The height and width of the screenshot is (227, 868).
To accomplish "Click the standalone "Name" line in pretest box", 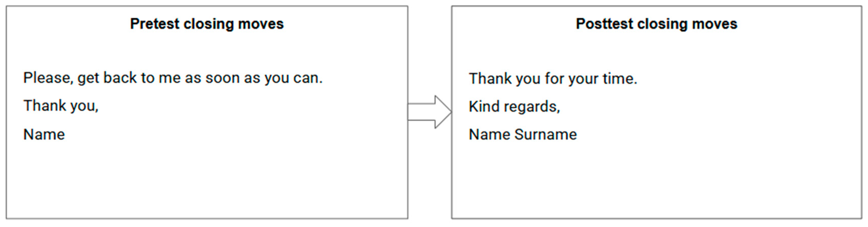I will [x=44, y=134].
